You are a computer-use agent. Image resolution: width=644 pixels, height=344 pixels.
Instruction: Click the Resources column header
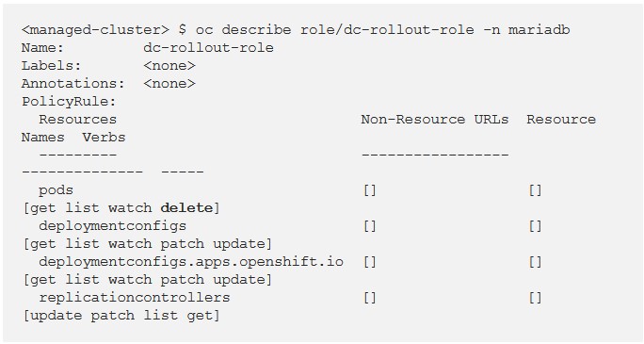tap(77, 119)
